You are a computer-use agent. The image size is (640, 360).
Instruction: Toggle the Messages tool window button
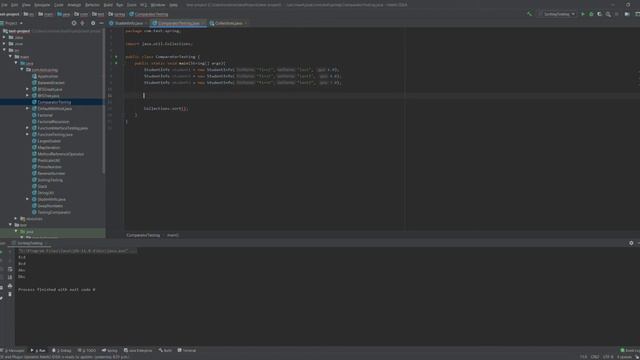[x=13, y=350]
